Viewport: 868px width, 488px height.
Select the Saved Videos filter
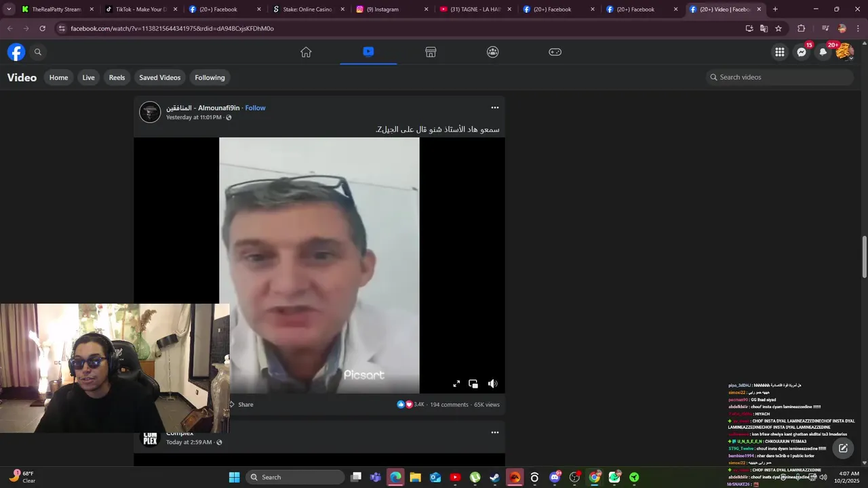click(160, 77)
